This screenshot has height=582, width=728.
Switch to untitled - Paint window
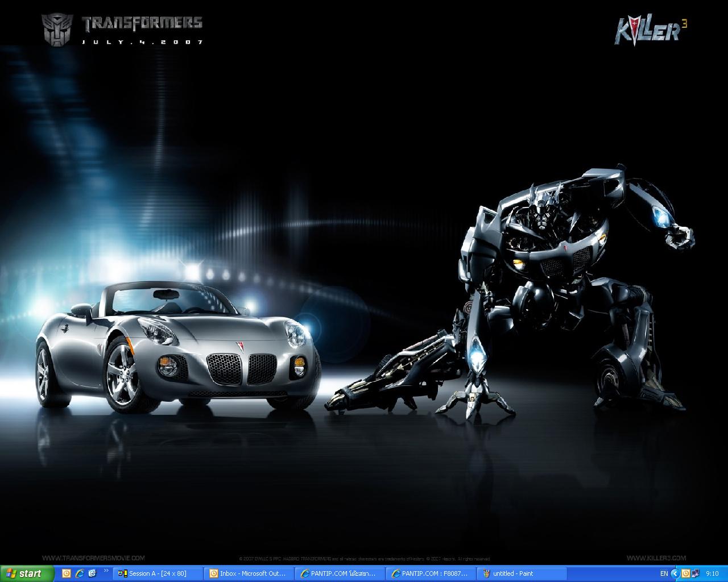(x=522, y=573)
